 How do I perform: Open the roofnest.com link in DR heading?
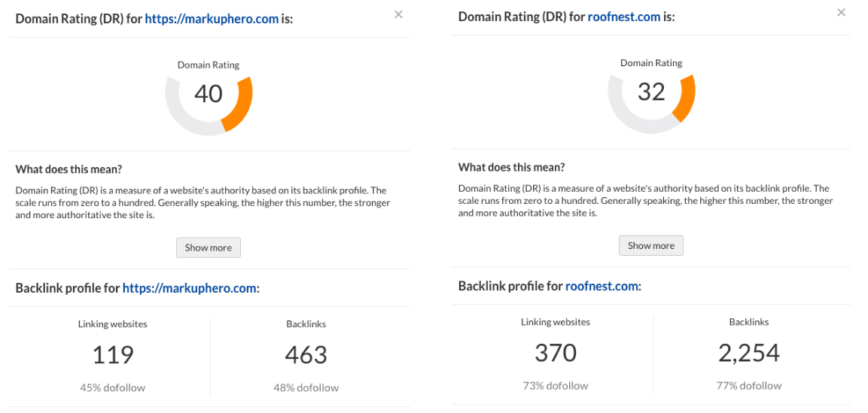coord(624,17)
